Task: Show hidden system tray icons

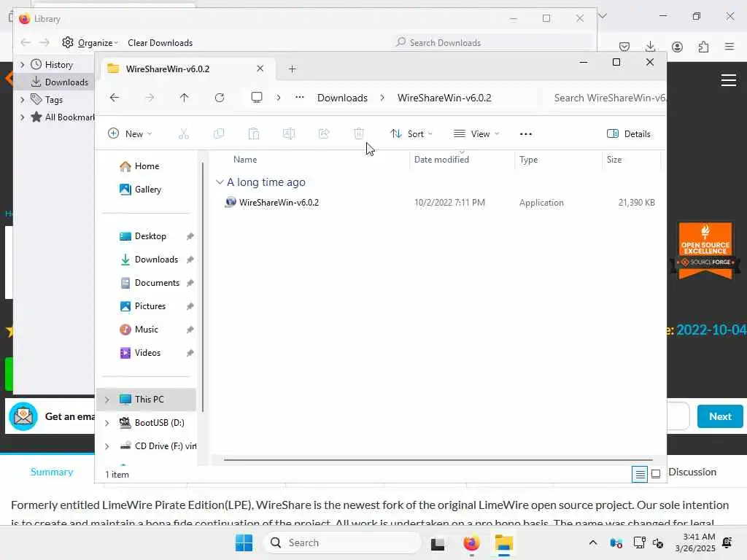Action: click(593, 542)
